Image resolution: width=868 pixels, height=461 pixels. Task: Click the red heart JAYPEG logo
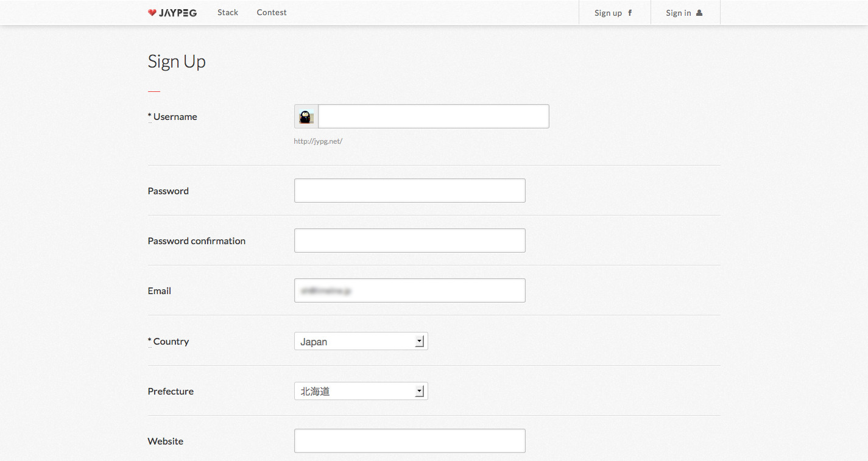click(x=172, y=13)
